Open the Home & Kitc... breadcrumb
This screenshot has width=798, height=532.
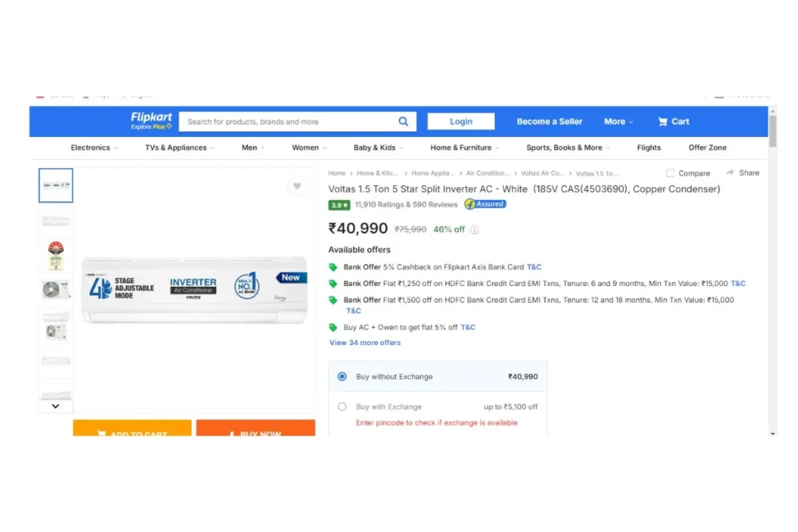(x=377, y=174)
